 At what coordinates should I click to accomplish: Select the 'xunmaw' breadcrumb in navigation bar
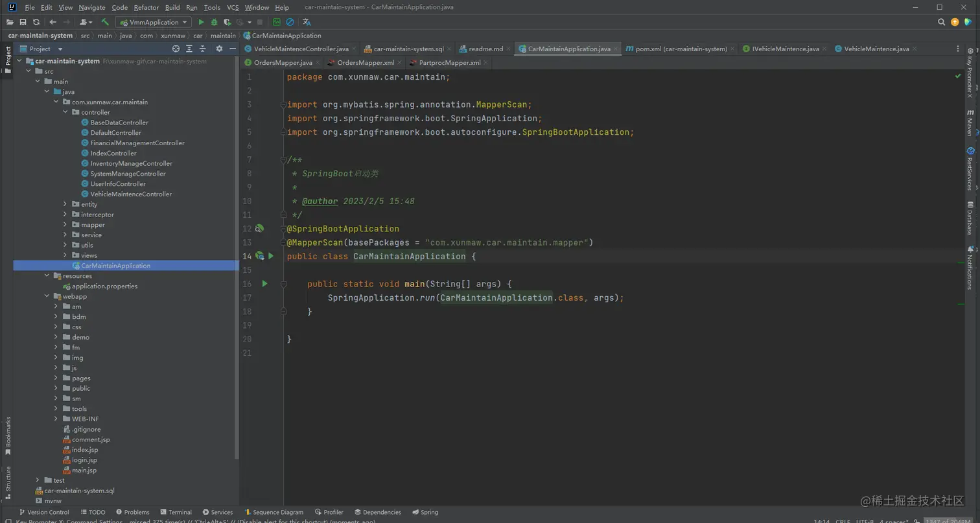pyautogui.click(x=173, y=36)
